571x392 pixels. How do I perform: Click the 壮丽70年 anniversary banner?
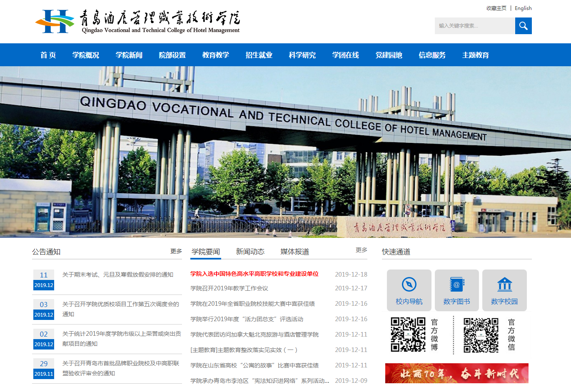pos(456,373)
